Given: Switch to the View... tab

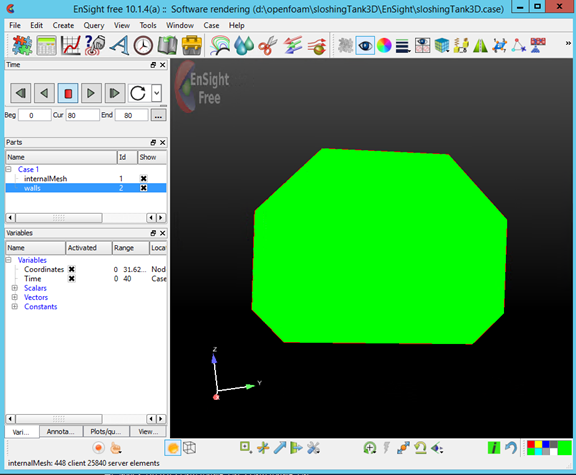Looking at the screenshot, I should (x=148, y=432).
